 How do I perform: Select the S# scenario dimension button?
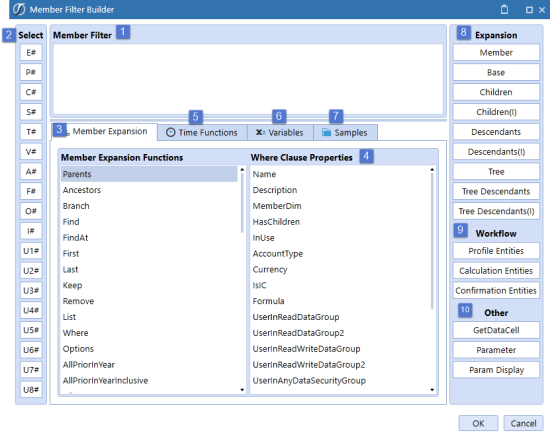tap(31, 112)
